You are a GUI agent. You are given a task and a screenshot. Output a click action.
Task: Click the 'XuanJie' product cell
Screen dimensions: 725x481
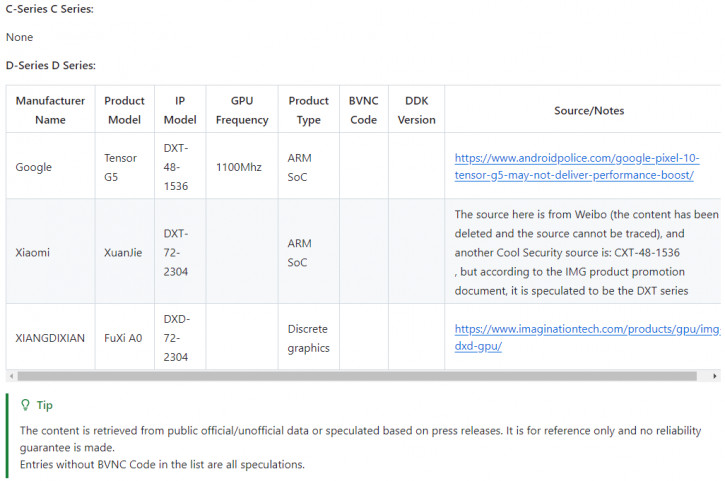[x=124, y=253]
